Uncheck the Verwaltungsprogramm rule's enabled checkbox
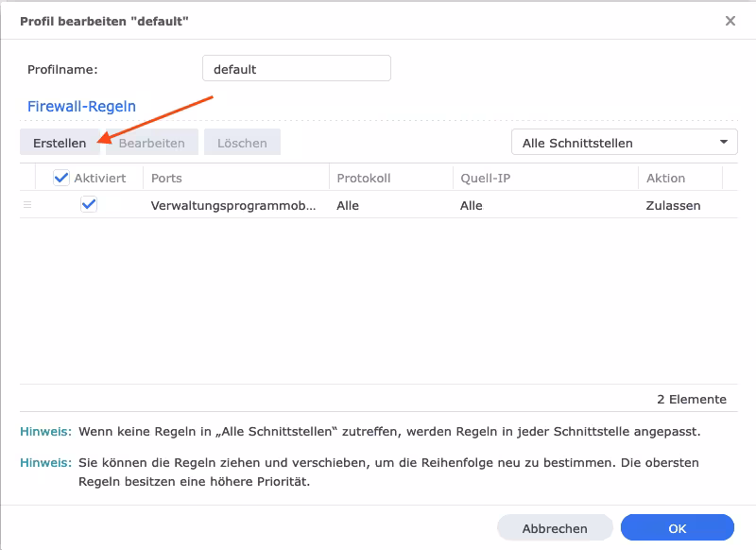The height and width of the screenshot is (550, 756). click(x=89, y=205)
